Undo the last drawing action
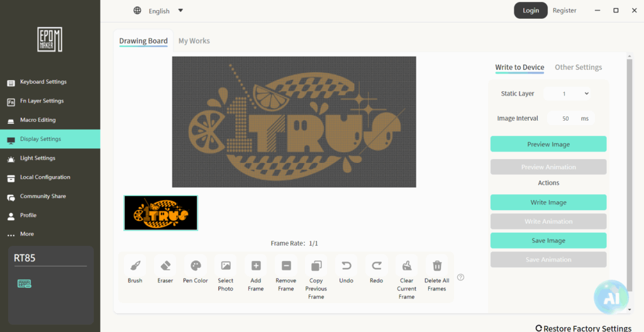This screenshot has height=332, width=644. click(347, 266)
